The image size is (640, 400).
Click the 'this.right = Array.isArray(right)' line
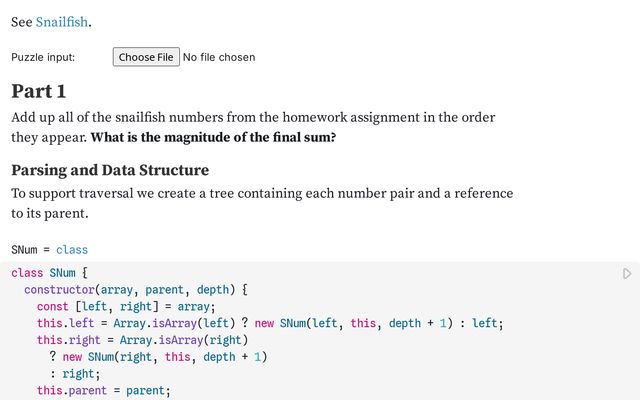pos(140,340)
